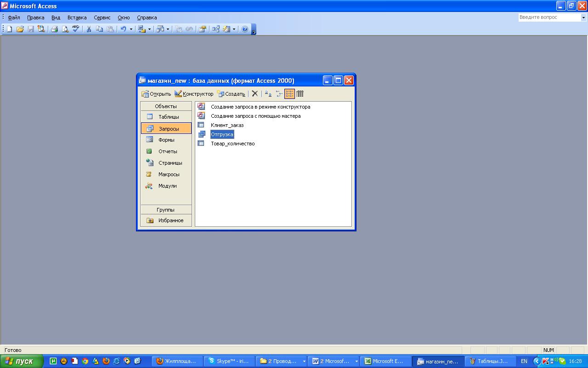Click Создать in the database window
Image resolution: width=588 pixels, height=368 pixels.
(231, 94)
